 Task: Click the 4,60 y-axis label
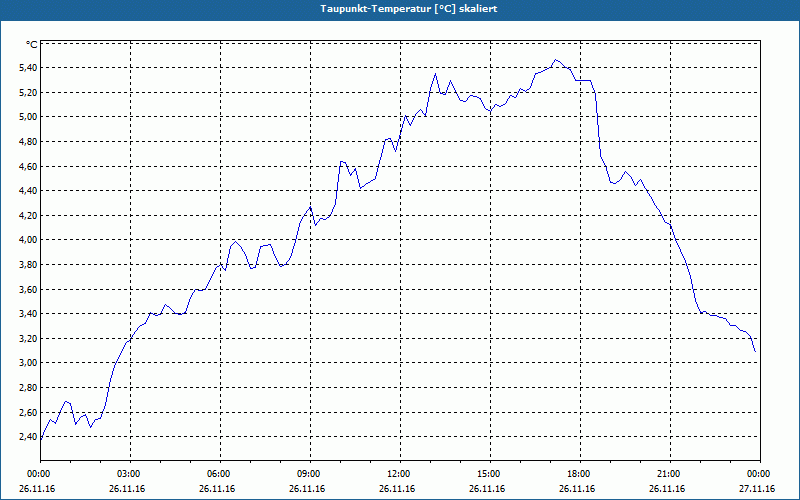[x=29, y=166]
